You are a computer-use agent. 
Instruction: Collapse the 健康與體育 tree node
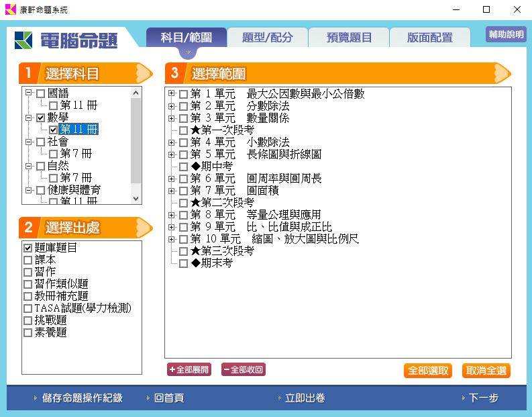28,190
